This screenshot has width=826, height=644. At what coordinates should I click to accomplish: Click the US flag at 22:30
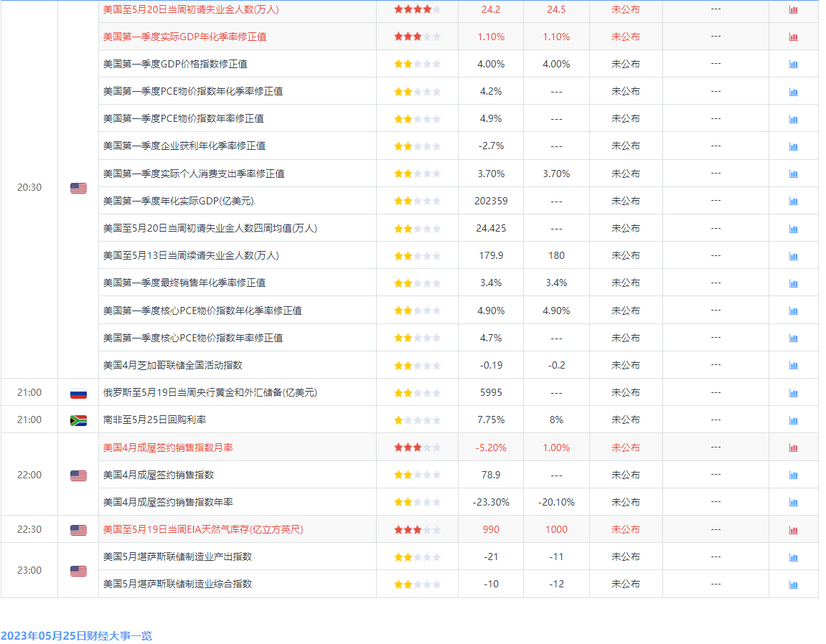(78, 530)
